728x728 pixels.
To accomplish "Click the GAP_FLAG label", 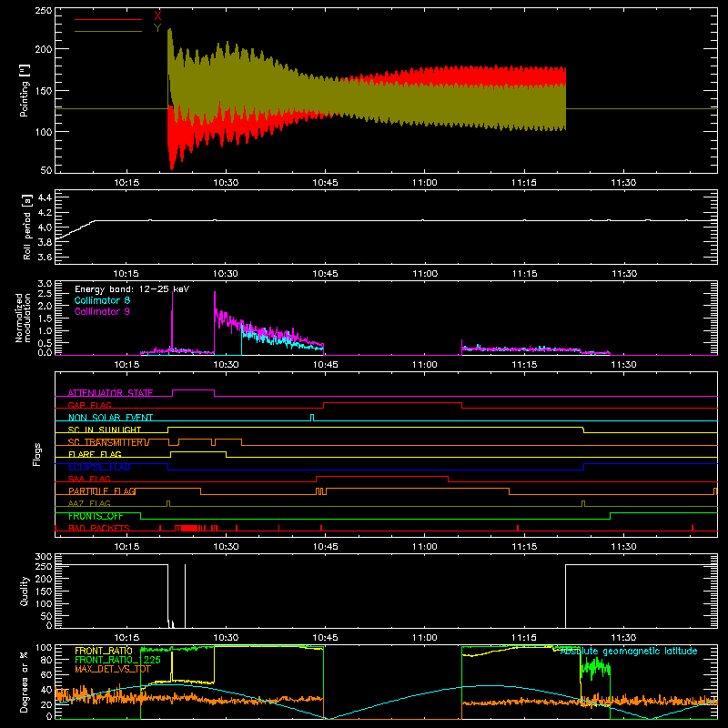I will [89, 405].
